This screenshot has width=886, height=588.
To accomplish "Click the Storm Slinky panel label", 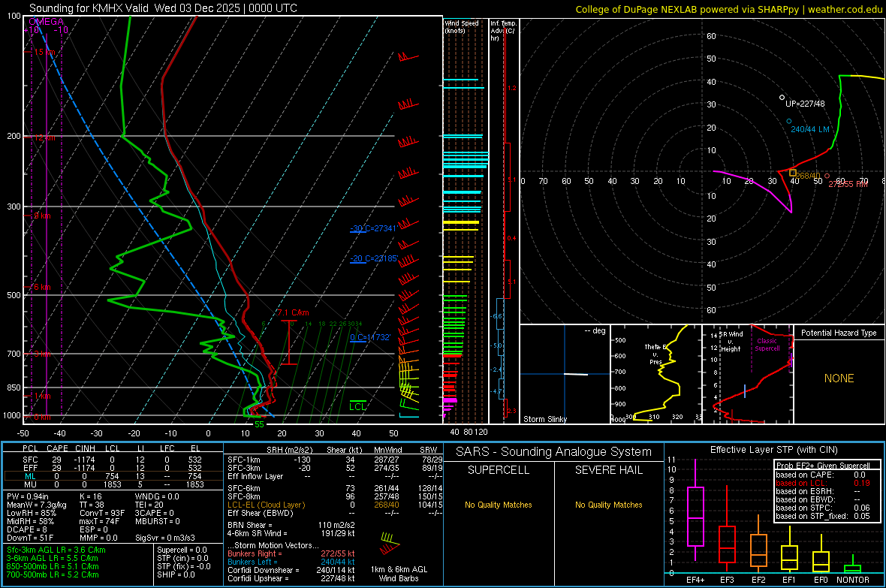I will (x=544, y=419).
